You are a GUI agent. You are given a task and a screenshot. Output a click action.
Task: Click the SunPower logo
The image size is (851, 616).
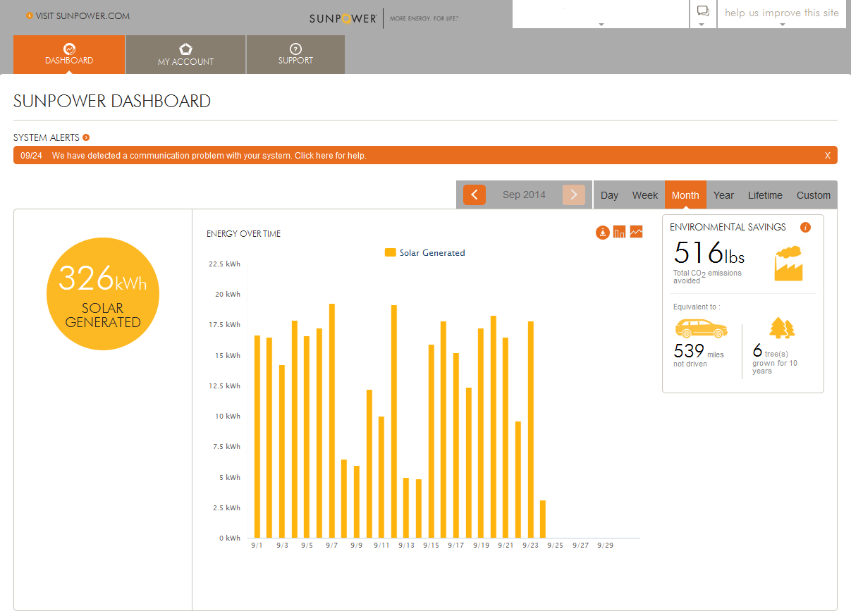pyautogui.click(x=343, y=18)
